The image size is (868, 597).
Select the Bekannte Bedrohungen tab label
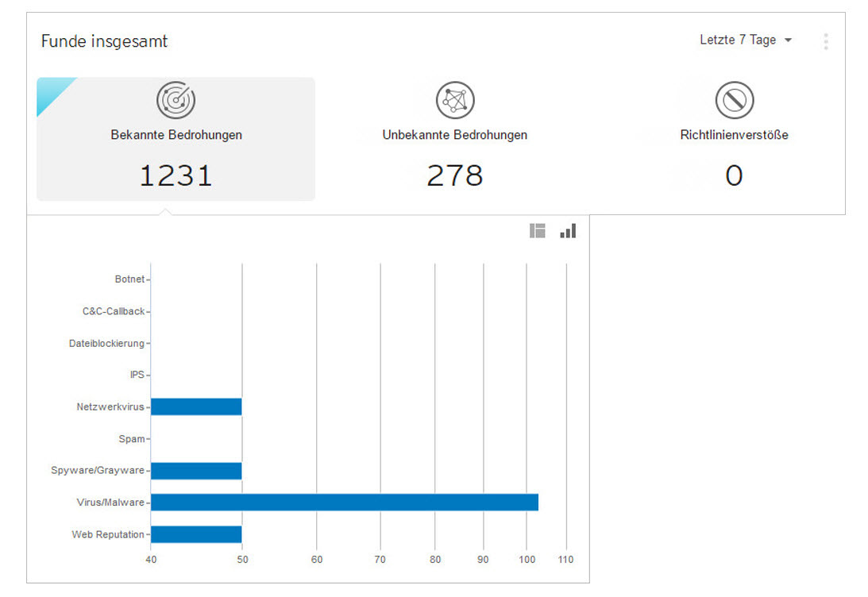pos(176,135)
